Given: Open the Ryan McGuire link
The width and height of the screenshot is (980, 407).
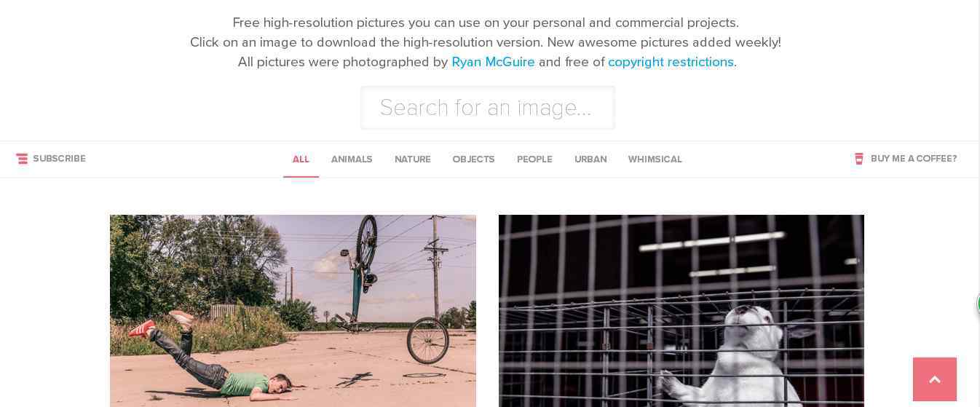Looking at the screenshot, I should [493, 62].
